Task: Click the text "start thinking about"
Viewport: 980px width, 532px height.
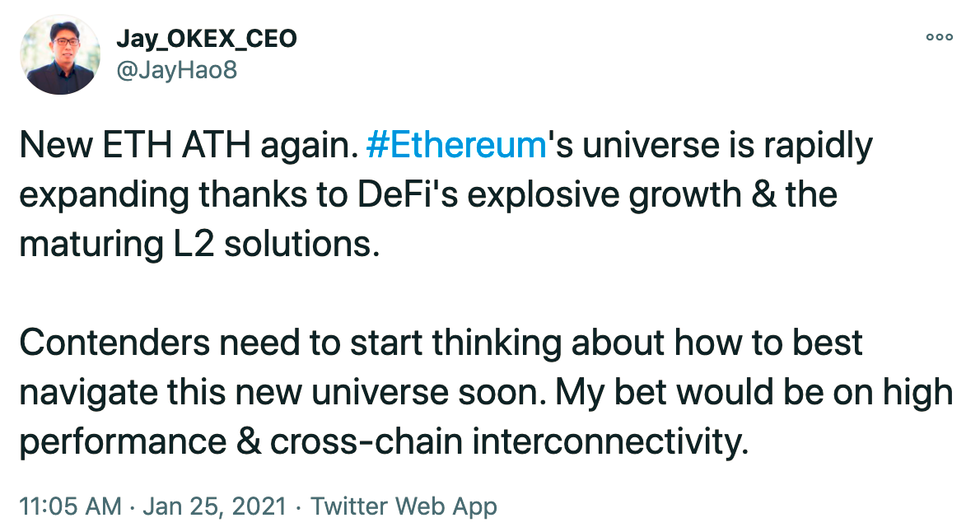Action: click(509, 343)
